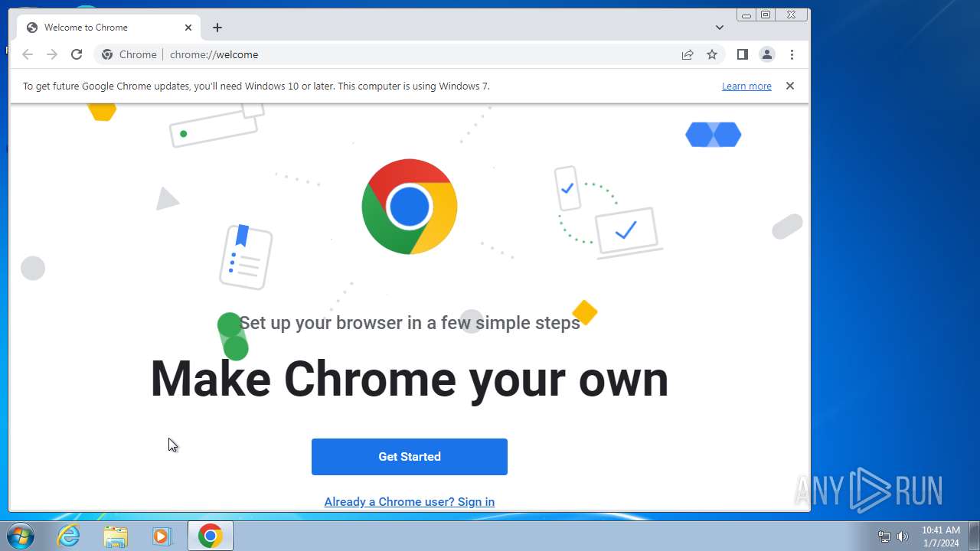The image size is (980, 551).
Task: Click the Show desktop strip in the taskbar
Action: click(x=974, y=536)
